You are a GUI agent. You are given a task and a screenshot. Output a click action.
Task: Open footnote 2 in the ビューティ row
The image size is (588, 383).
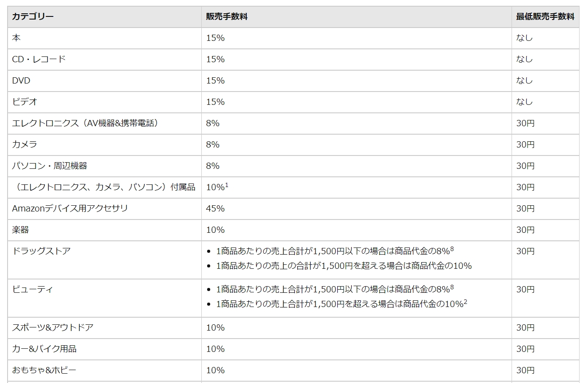(465, 302)
